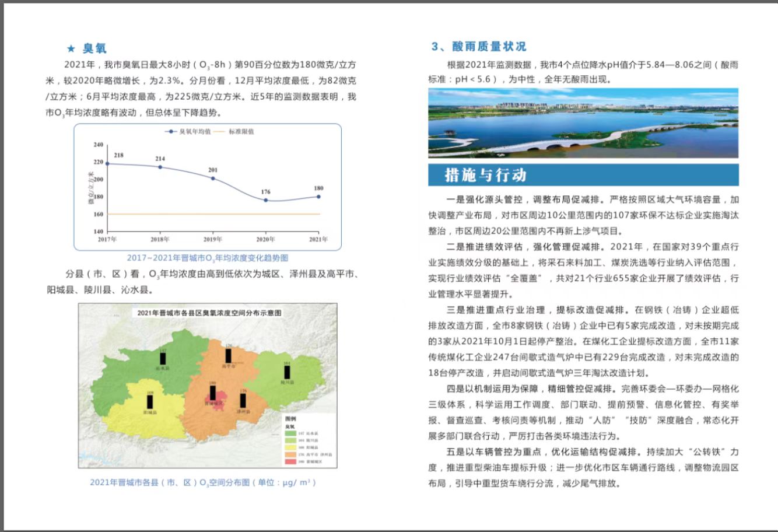Click the orange 高平市 泽州县 legend swatch
The width and height of the screenshot is (778, 532).
pyautogui.click(x=290, y=453)
